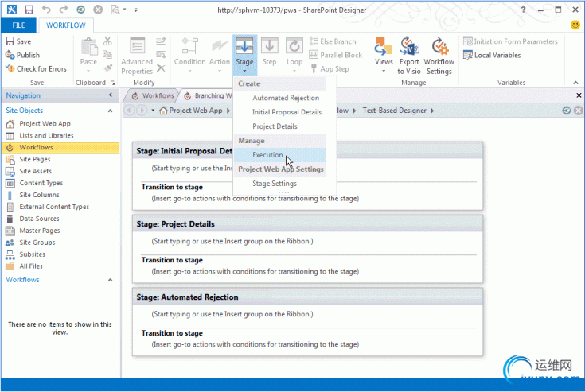Insert an Else Branch
This screenshot has height=392, width=585.
[x=333, y=41]
